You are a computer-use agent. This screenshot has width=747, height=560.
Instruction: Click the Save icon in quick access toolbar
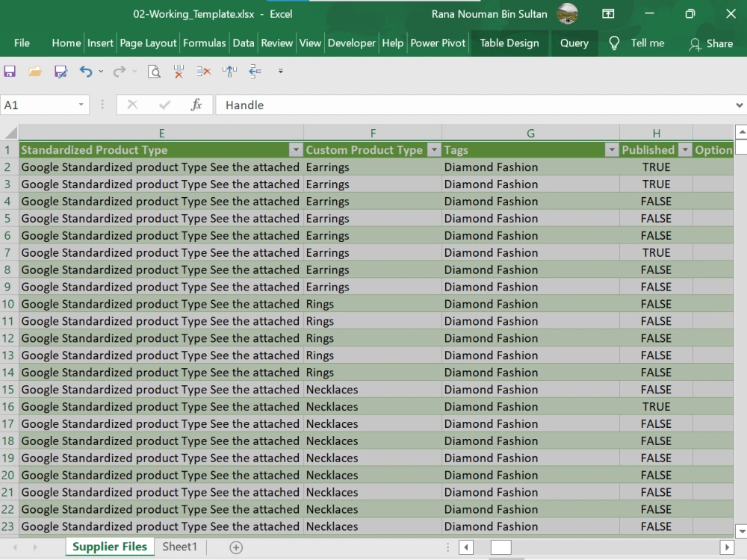[10, 72]
